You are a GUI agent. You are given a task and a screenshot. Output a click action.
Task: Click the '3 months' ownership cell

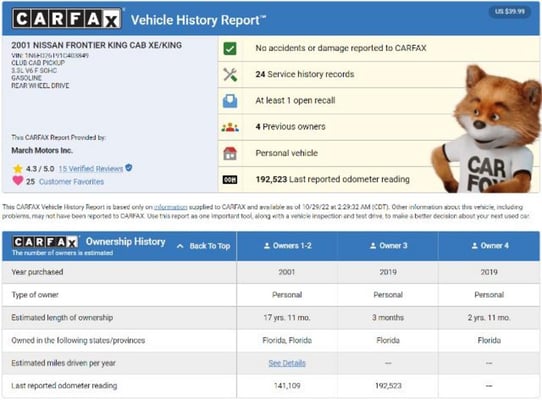388,318
